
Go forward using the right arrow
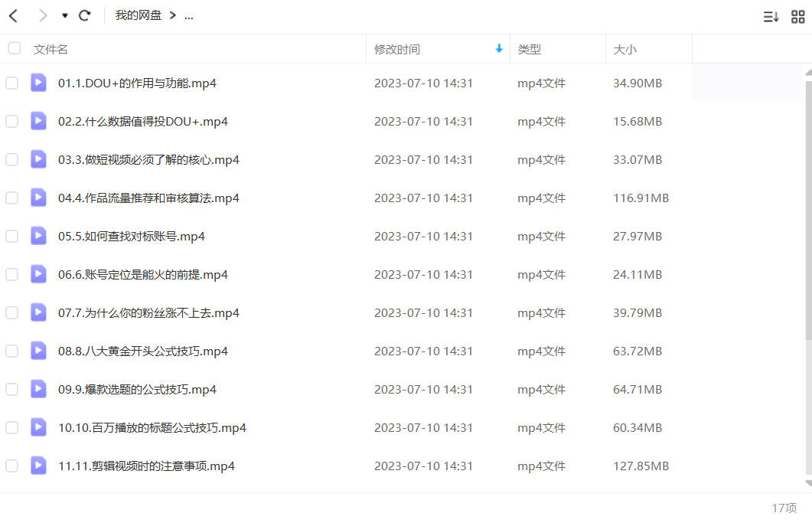[x=42, y=16]
